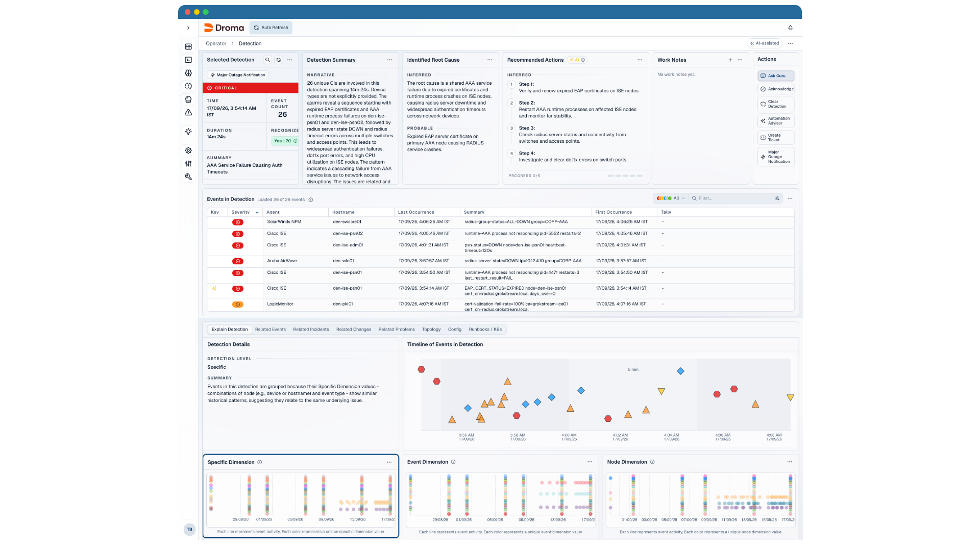Viewport: 980px width, 551px height.
Task: Switch to the Runbooks / KBs tab
Action: pyautogui.click(x=485, y=329)
